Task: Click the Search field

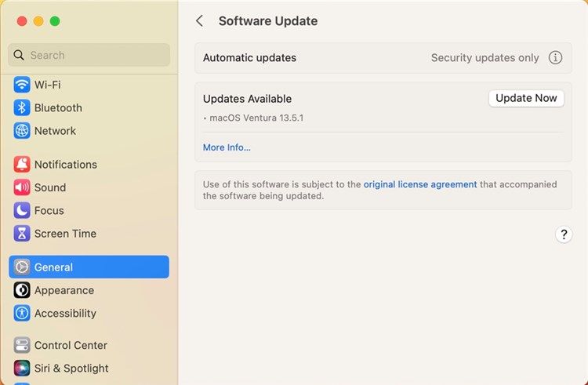Action: (89, 56)
